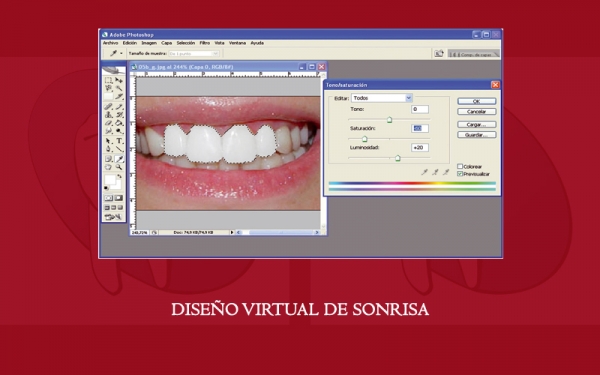The image size is (600, 375).
Task: Select the Line shape tool
Action: (119, 149)
